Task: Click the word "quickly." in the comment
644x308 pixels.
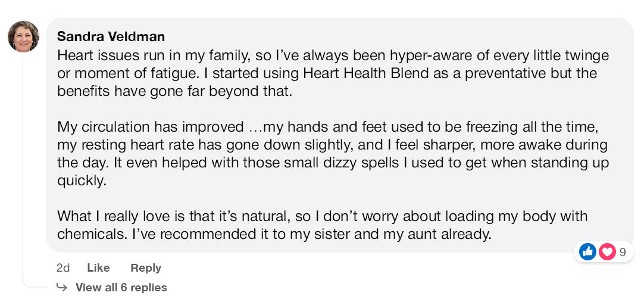Action: tap(82, 181)
